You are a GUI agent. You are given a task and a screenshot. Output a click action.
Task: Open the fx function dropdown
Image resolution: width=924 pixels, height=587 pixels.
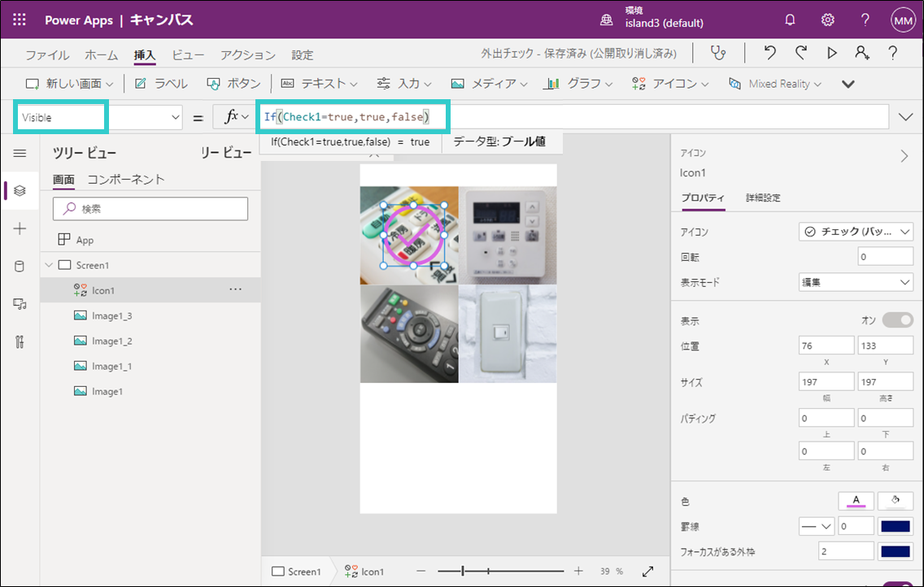pyautogui.click(x=237, y=117)
